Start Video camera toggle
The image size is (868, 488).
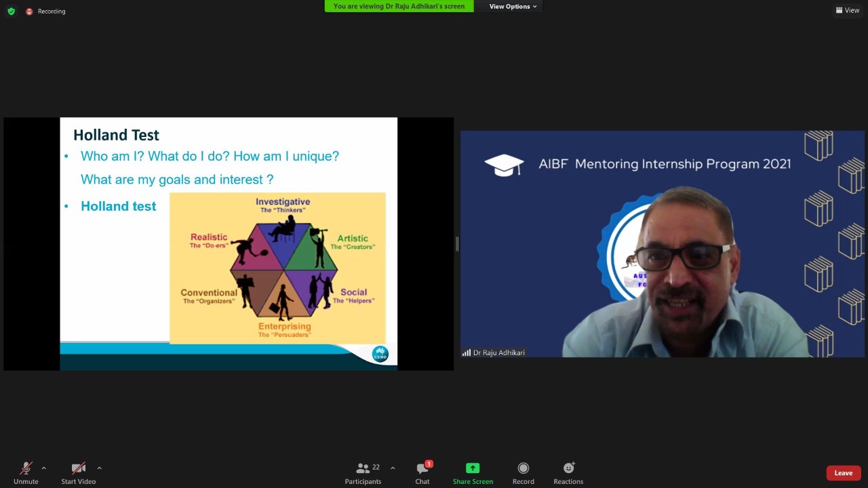[79, 471]
